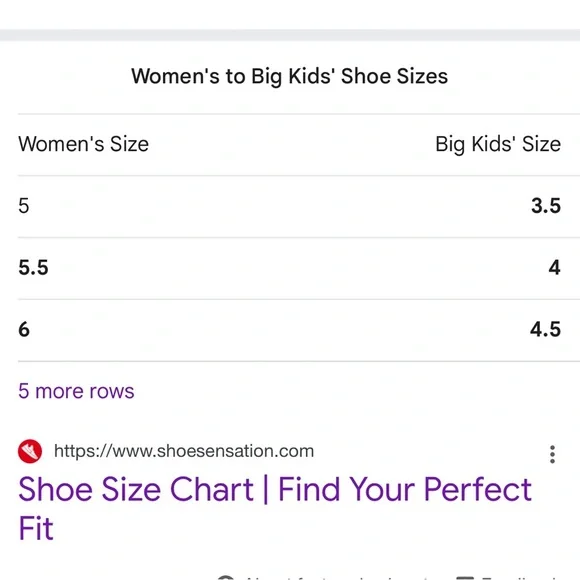
Task: Click the 'Big Kids' Size' column header
Action: tap(498, 144)
